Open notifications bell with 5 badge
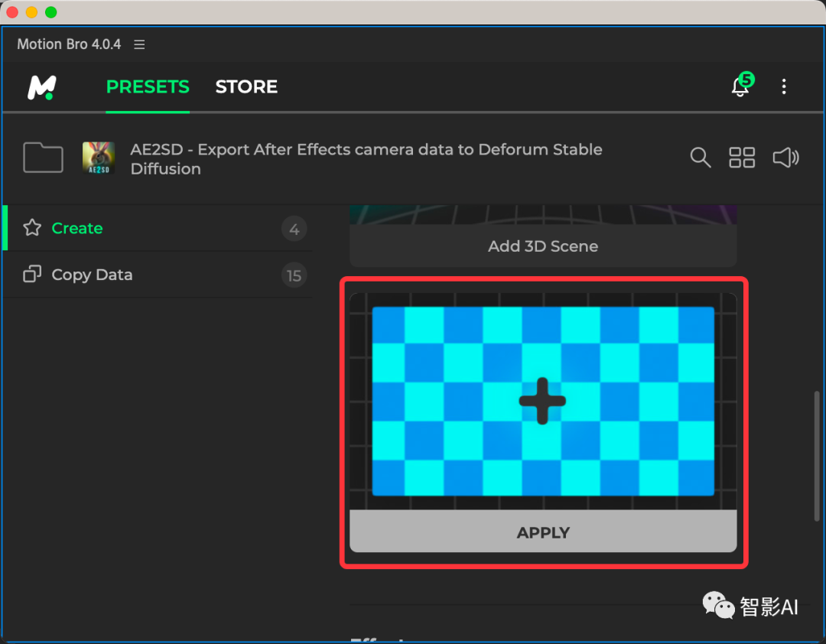 coord(742,85)
